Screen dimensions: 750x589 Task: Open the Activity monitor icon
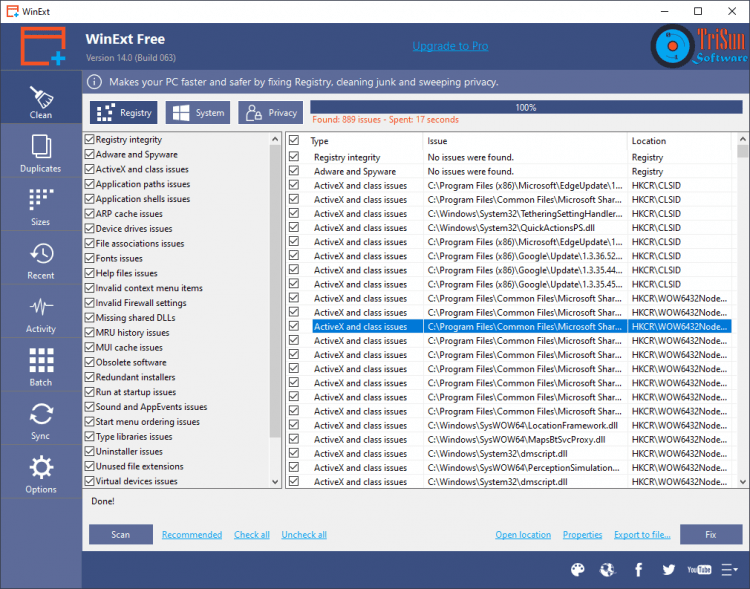click(41, 313)
